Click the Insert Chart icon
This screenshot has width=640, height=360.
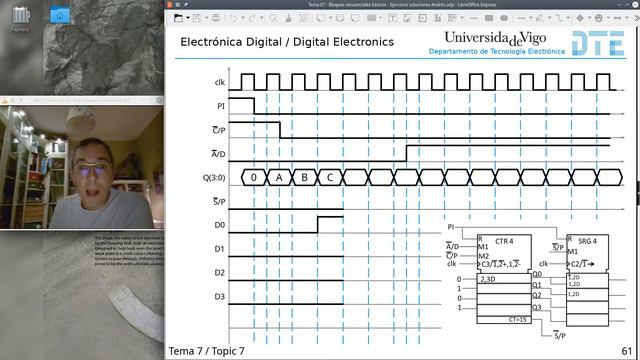tap(438, 18)
